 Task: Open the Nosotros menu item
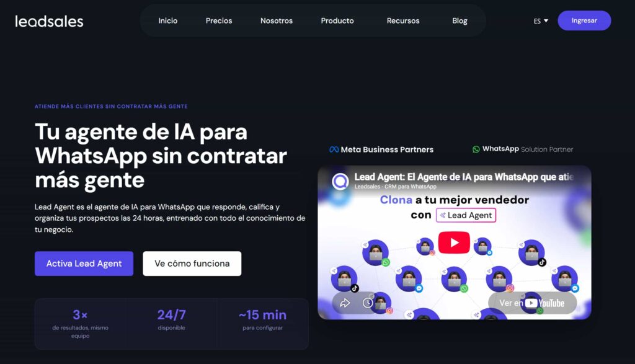tap(276, 20)
